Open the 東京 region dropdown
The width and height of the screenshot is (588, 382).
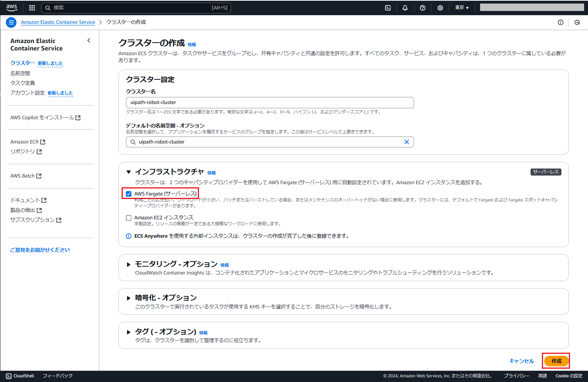(462, 7)
